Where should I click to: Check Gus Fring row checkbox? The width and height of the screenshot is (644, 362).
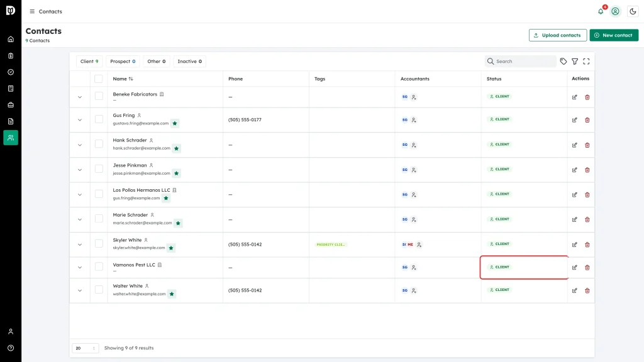point(99,119)
